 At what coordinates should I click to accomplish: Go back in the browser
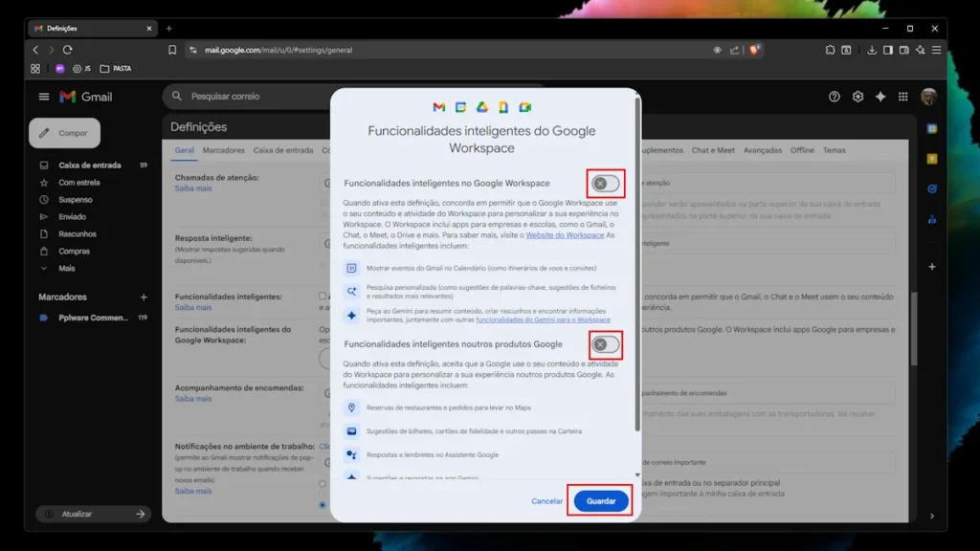[x=35, y=50]
